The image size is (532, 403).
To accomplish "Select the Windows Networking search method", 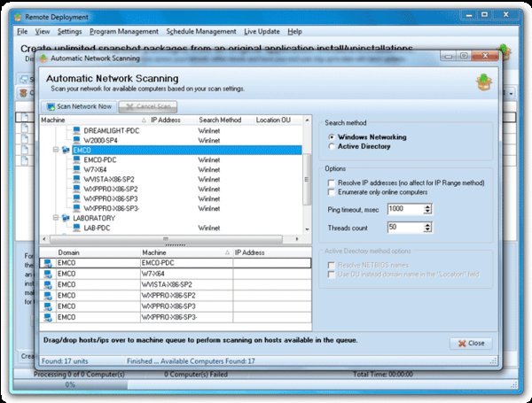I will pyautogui.click(x=332, y=137).
